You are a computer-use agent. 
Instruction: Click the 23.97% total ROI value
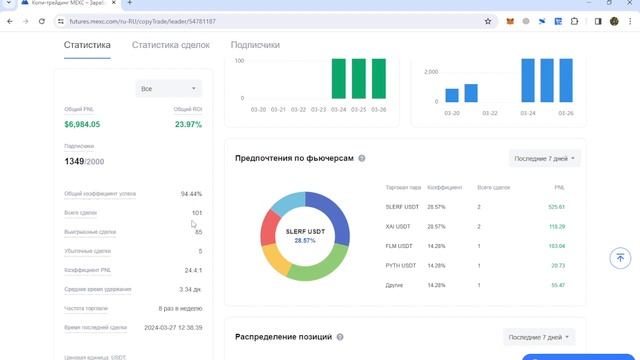tap(188, 124)
